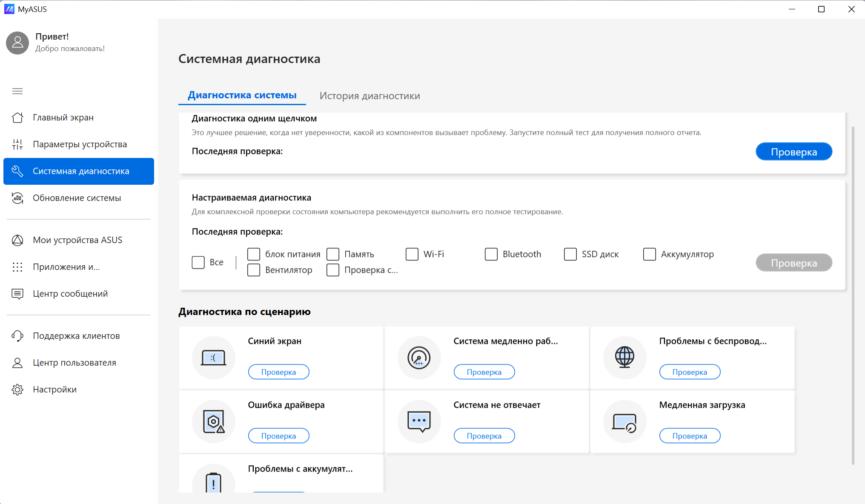This screenshot has height=504, width=865.
Task: Click Проверка under Ошибка драйвера
Action: point(279,435)
